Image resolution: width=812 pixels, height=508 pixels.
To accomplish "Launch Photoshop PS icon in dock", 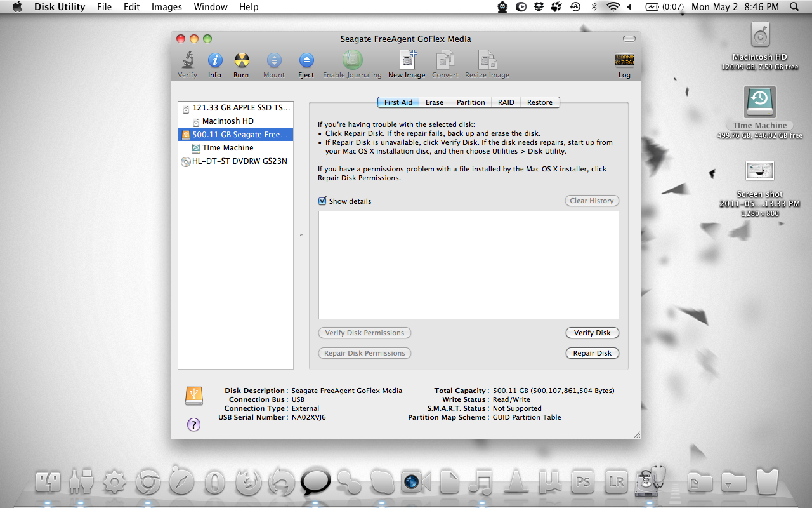I will pyautogui.click(x=582, y=483).
